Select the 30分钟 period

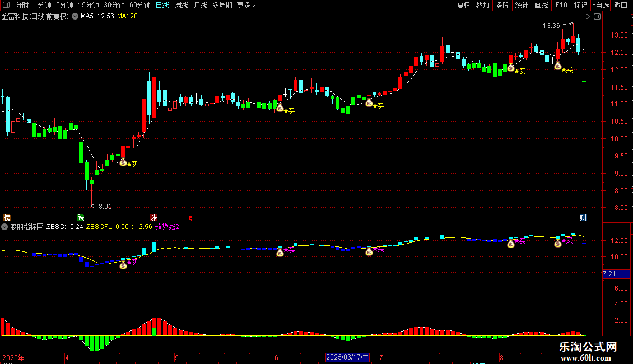[x=114, y=5]
